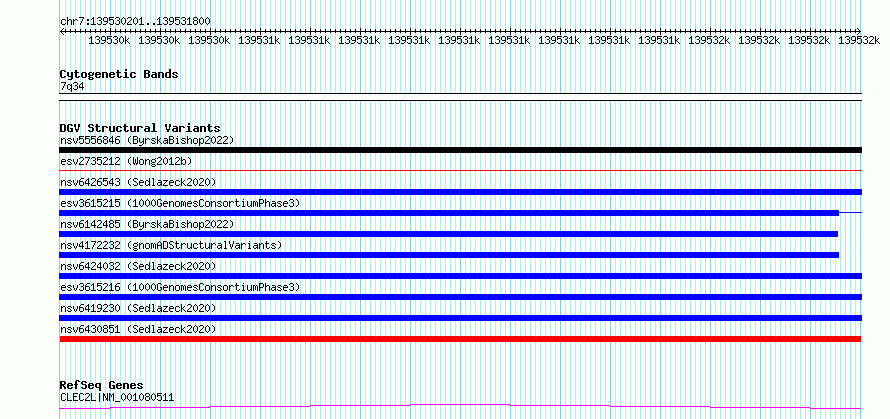The height and width of the screenshot is (419, 890).
Task: Select the blue bar of variant nsv6424032
Action: coord(460,276)
